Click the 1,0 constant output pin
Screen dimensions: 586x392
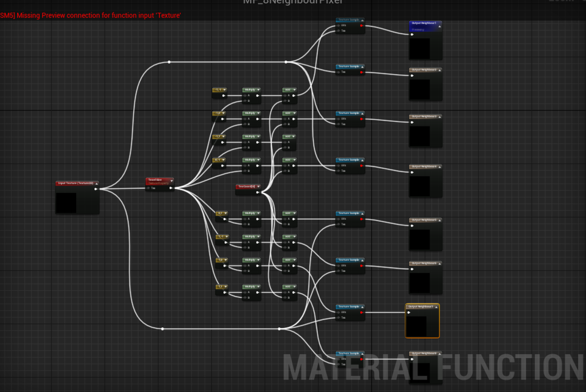tap(224, 266)
